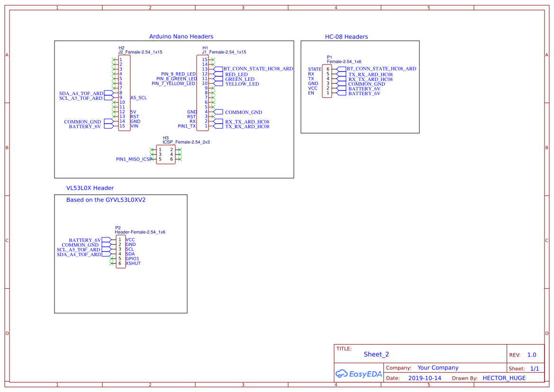
Task: Click the Sheet_2 title text field
Action: tap(376, 354)
